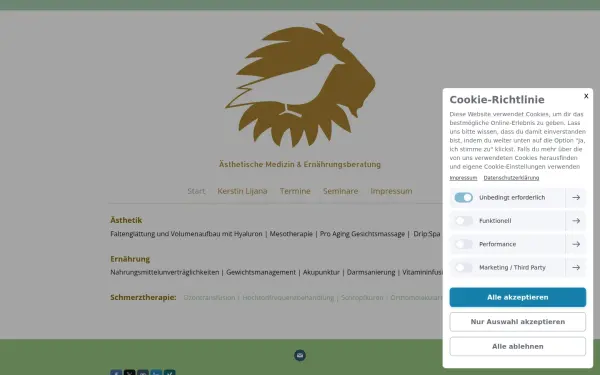Screen dimensions: 600x375
Task: Click Alle ablehnen button
Action: (x=517, y=346)
